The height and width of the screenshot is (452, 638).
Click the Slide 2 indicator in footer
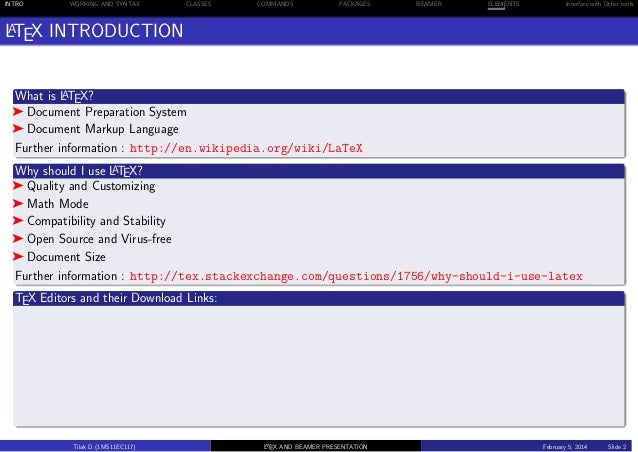617,447
